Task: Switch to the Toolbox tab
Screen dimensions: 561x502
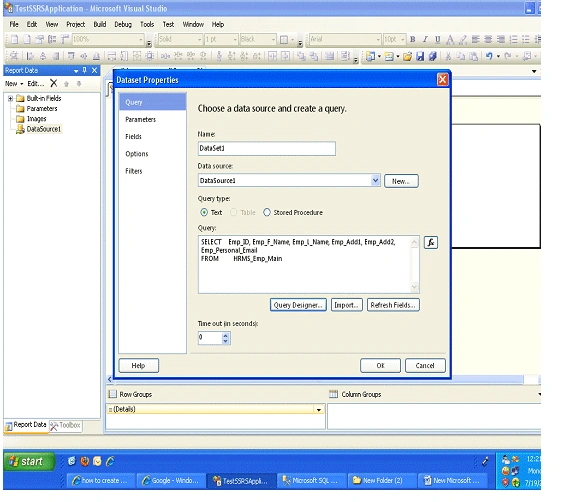Action: [66, 425]
